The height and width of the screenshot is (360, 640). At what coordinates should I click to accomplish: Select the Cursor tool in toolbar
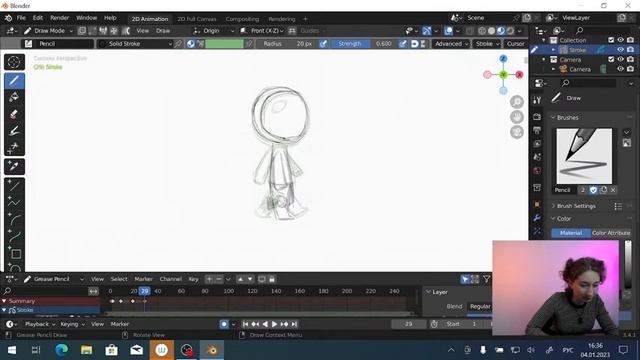(x=14, y=62)
